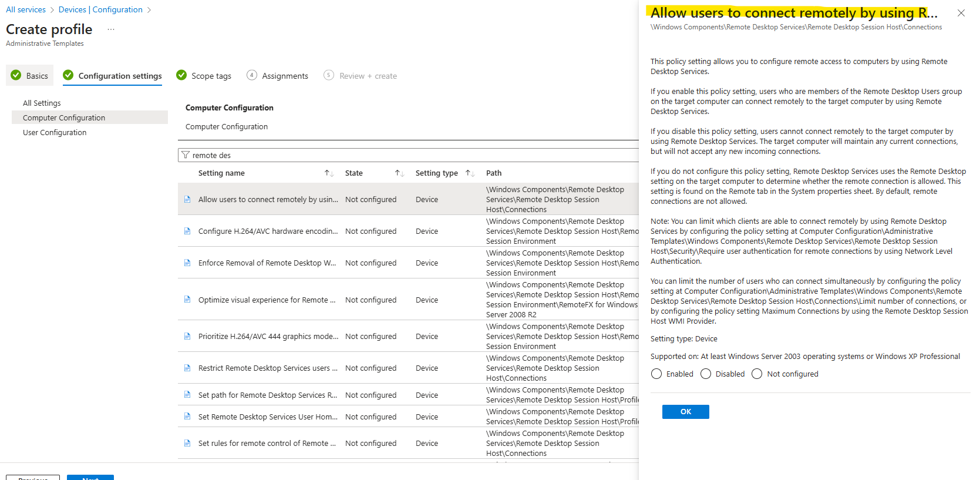Click the 'Setting type: Device' text in side panel
Viewport: 980px width, 480px height.
[683, 338]
